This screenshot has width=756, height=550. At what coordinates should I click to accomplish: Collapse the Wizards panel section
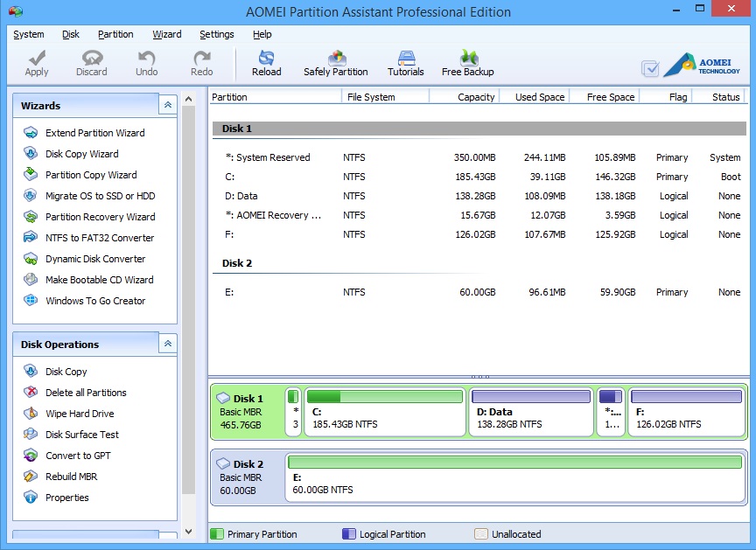[167, 105]
